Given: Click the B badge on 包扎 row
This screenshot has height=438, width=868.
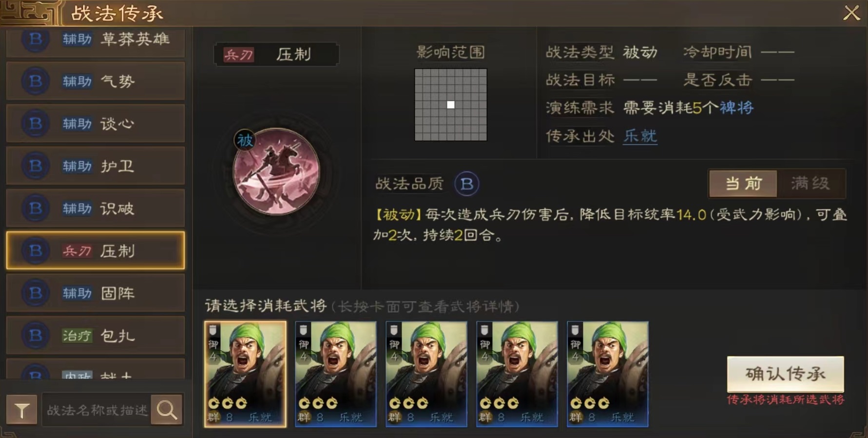Looking at the screenshot, I should (x=35, y=335).
